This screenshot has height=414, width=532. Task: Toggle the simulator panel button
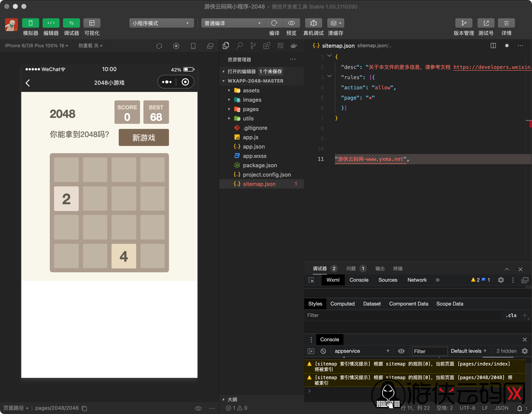click(30, 23)
